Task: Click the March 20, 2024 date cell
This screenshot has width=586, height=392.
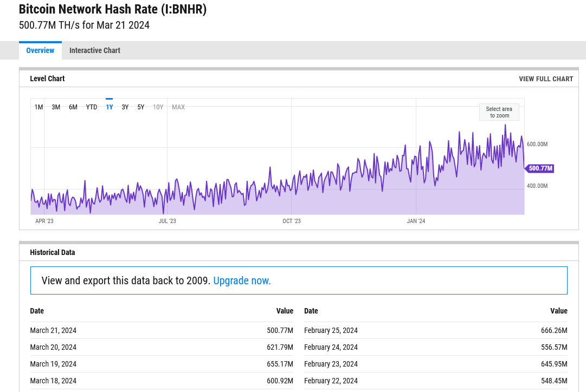Action: (53, 347)
